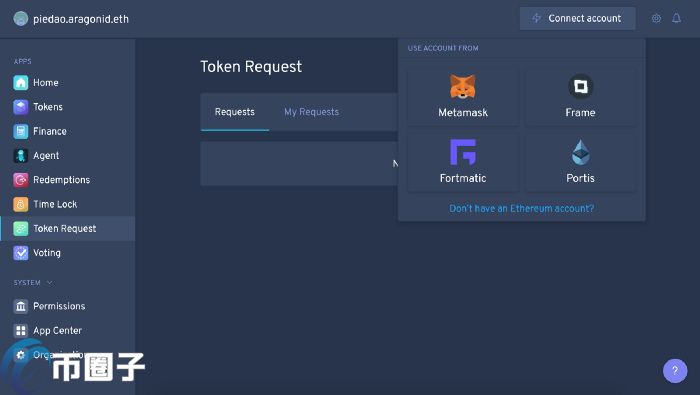Click the USE ACCOUNT FROM label
Image resolution: width=700 pixels, height=395 pixels.
[443, 48]
